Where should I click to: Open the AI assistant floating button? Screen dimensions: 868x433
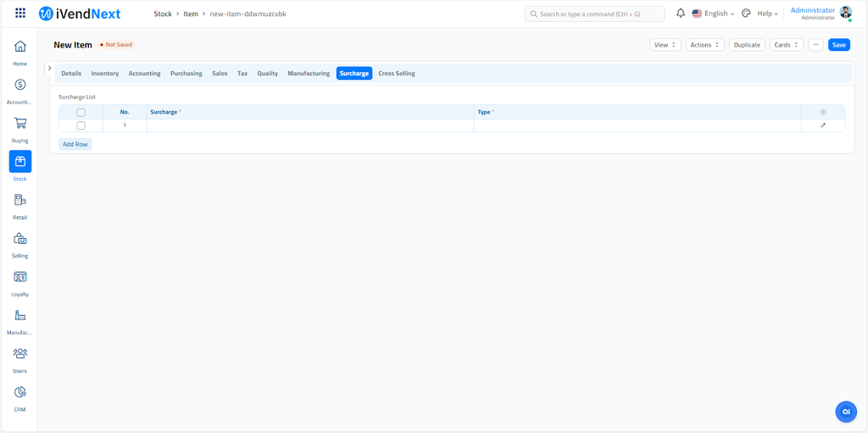point(845,411)
